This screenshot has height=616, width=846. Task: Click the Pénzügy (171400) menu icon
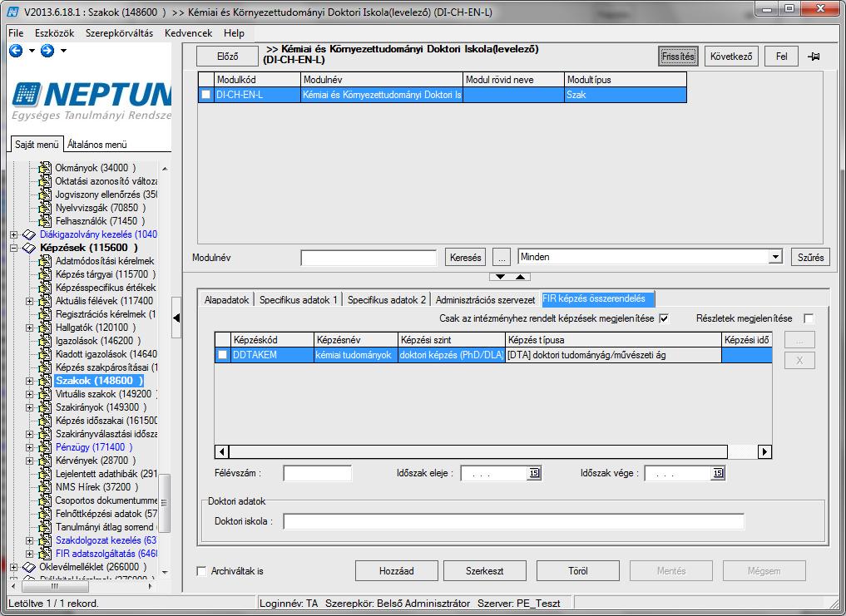(x=45, y=447)
